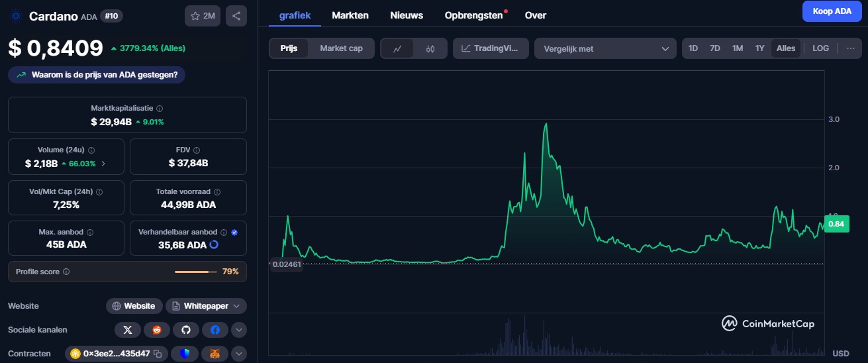Show info for Marktkapitalisatie

(160, 108)
